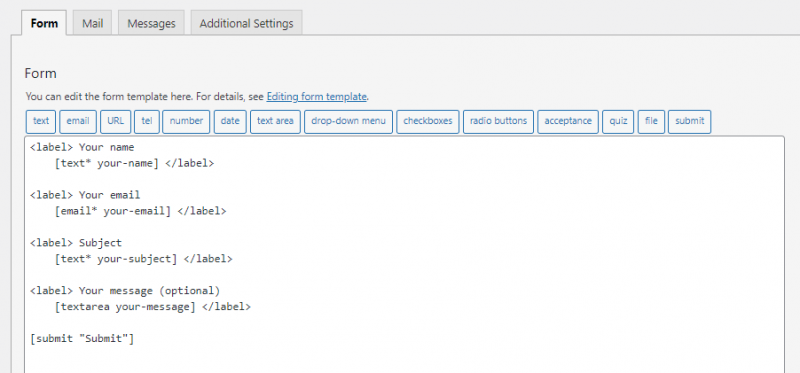Add a quiz tag to the form
Image resolution: width=800 pixels, height=373 pixels.
pyautogui.click(x=618, y=121)
